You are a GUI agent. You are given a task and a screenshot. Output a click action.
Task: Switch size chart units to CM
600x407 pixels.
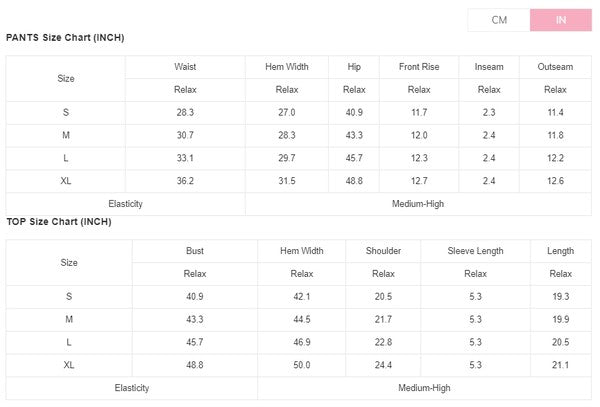499,20
